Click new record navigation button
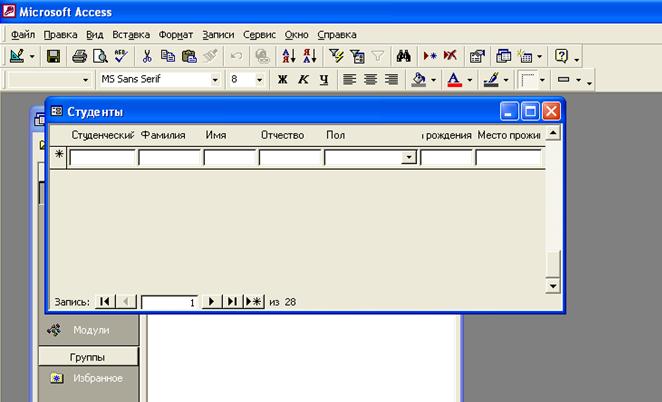The height and width of the screenshot is (402, 662). pos(254,302)
